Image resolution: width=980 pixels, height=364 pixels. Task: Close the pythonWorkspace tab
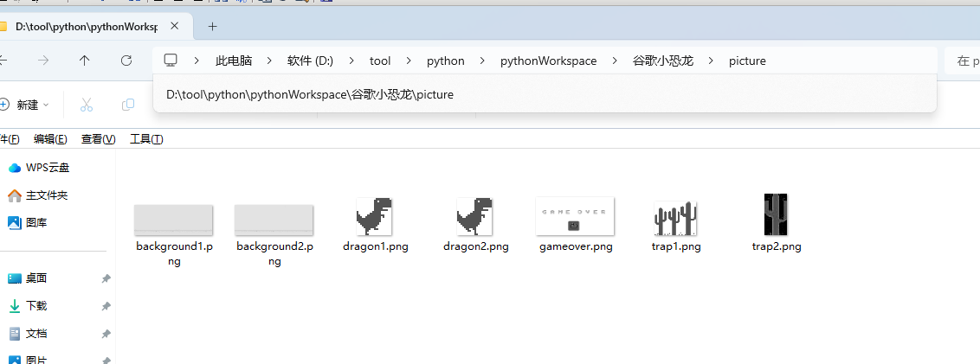pos(174,26)
